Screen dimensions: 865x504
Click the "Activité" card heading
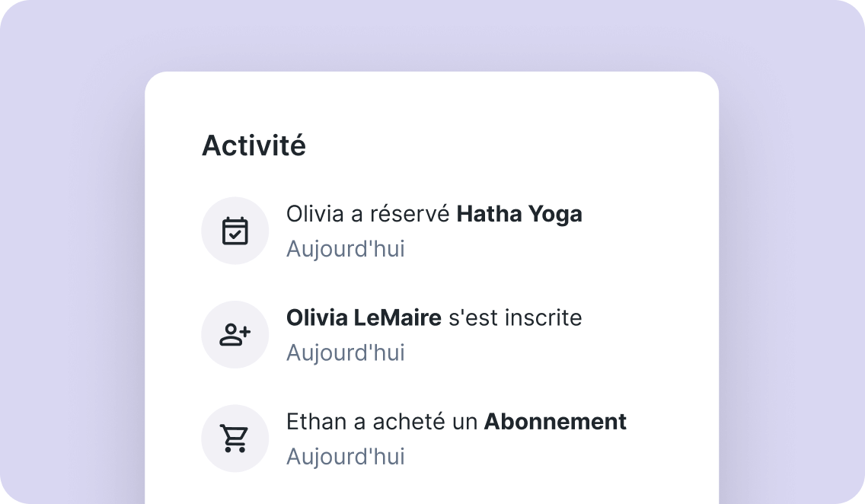coord(254,145)
